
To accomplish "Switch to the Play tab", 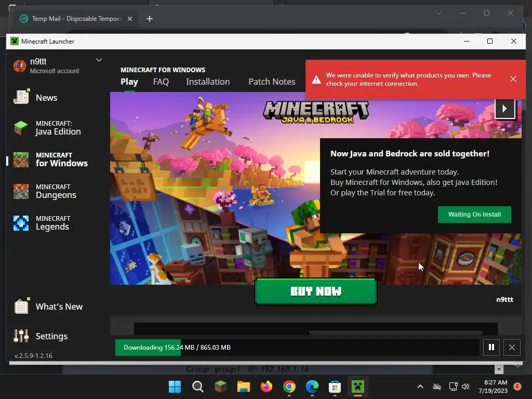I will point(129,82).
